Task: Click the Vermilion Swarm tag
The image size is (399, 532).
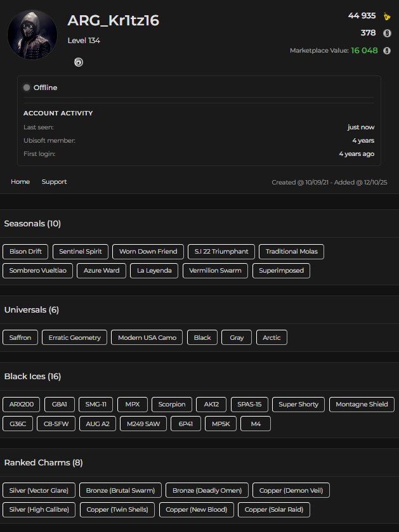Action: click(x=215, y=270)
